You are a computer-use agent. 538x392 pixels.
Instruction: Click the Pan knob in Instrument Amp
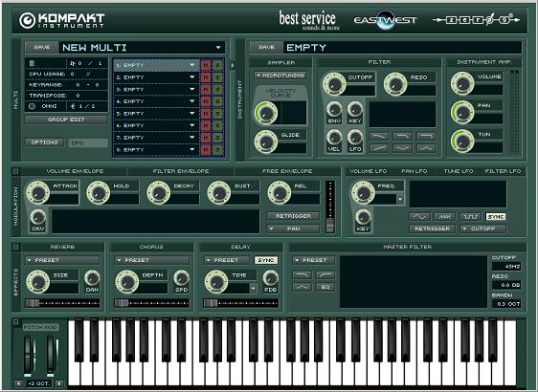(462, 112)
